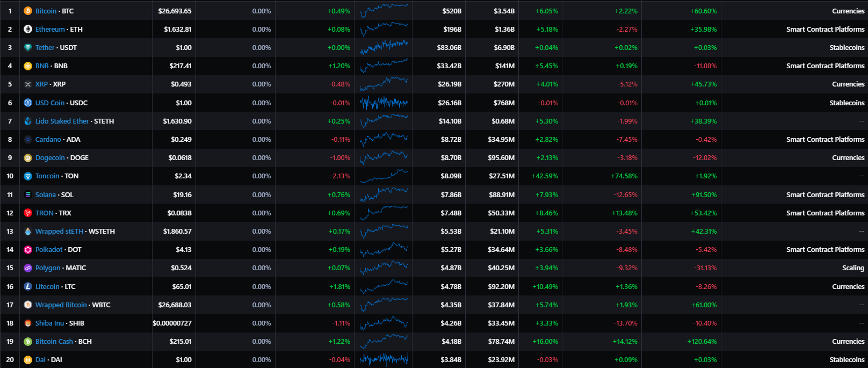Click the Toncoin sparkline chart
The height and width of the screenshot is (368, 868).
[384, 176]
